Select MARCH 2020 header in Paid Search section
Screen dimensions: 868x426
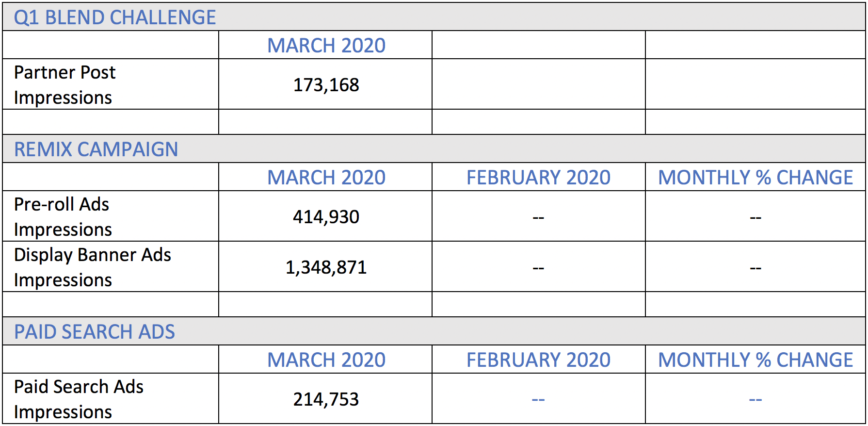pos(326,360)
